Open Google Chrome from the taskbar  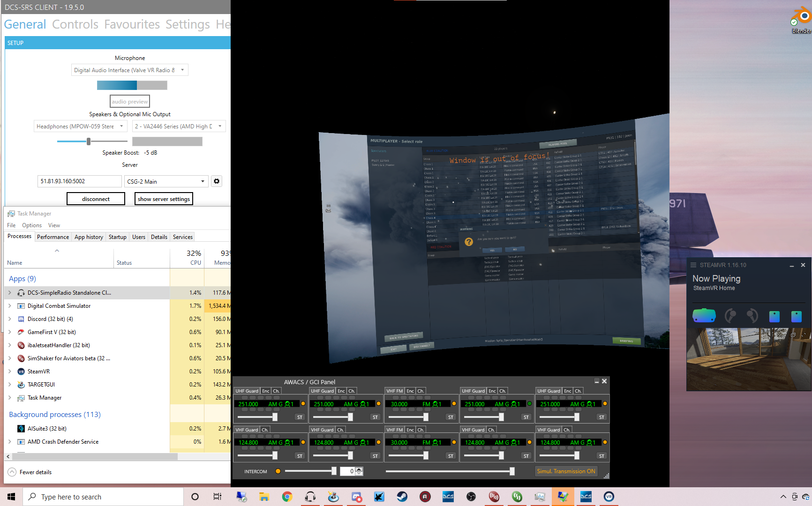(287, 497)
